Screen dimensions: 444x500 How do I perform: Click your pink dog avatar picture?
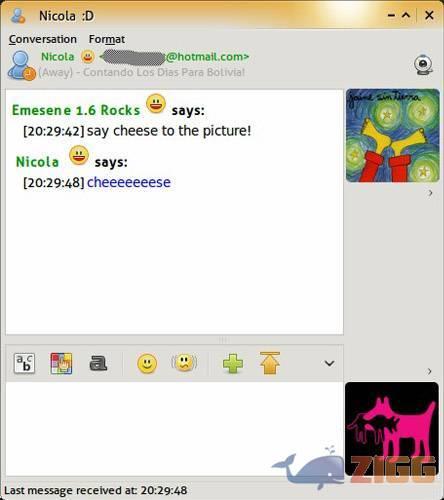click(392, 429)
